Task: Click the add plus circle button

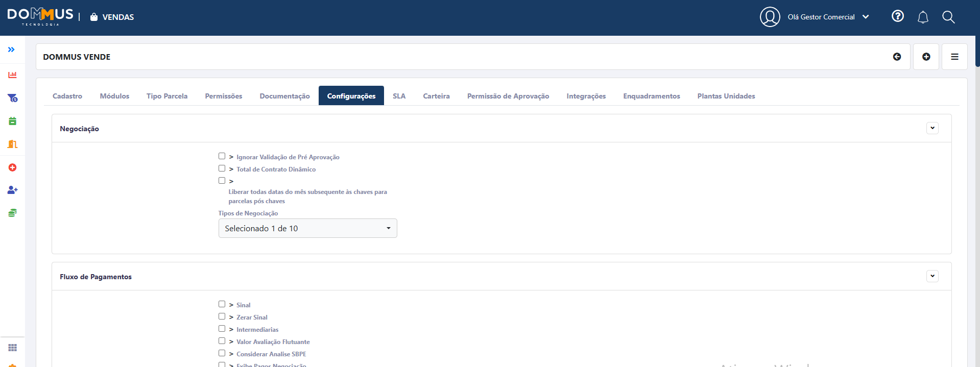Action: tap(926, 57)
